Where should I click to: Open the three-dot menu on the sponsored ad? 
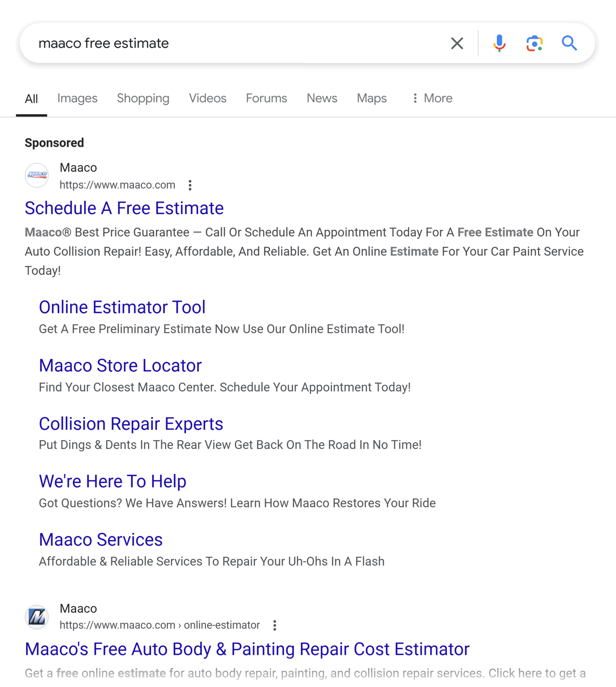coord(190,186)
